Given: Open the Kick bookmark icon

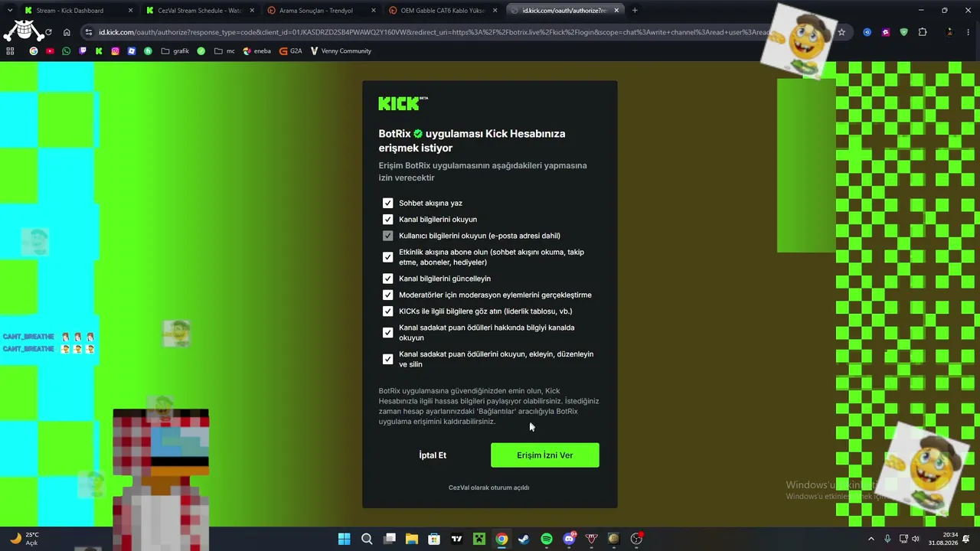Looking at the screenshot, I should [99, 51].
